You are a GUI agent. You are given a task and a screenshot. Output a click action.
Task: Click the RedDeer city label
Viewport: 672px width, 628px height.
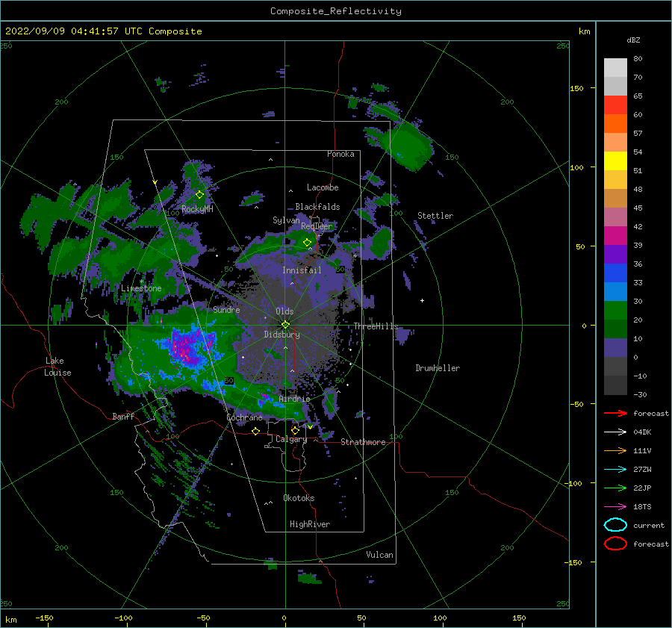click(317, 226)
